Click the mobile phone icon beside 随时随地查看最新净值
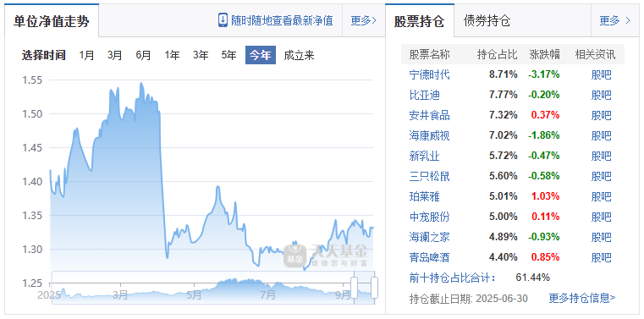Image resolution: width=644 pixels, height=319 pixels. pos(223,20)
